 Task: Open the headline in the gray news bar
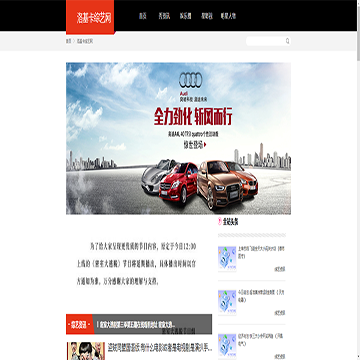pos(136,324)
